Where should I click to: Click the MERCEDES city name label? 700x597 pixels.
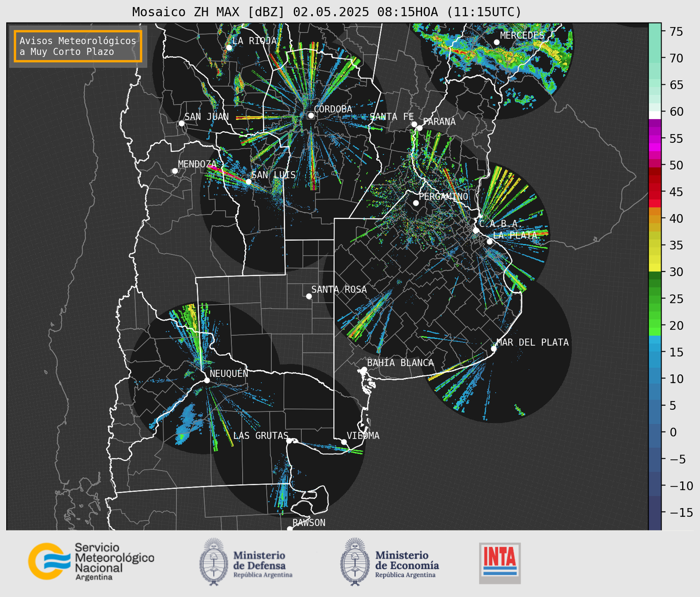coord(522,36)
